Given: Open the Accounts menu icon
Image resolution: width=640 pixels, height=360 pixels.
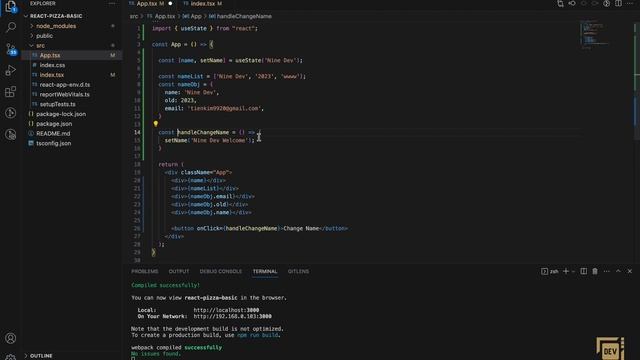Looking at the screenshot, I should 11,338.
